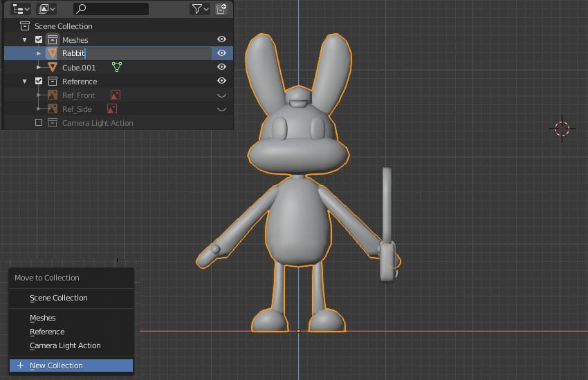Viewport: 588px width, 380px height.
Task: Click the new collection icon in outliner header
Action: 221,9
